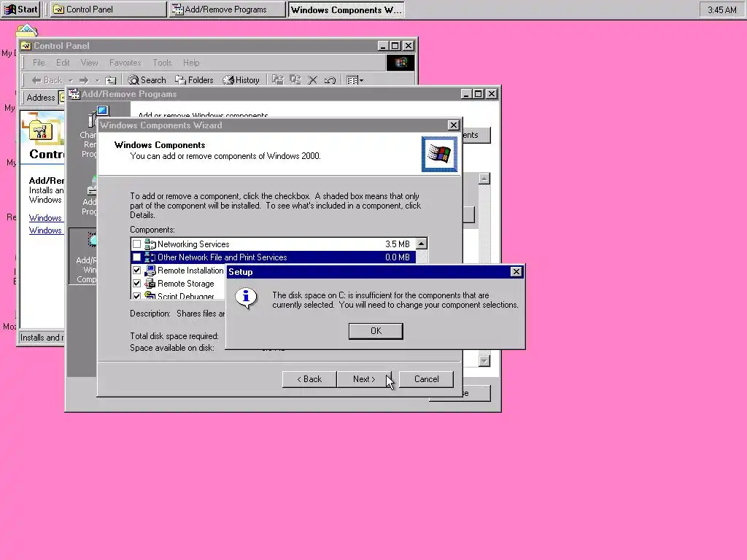The height and width of the screenshot is (560, 747).
Task: Switch to Windows Components Wizard taskbar button
Action: coord(346,9)
